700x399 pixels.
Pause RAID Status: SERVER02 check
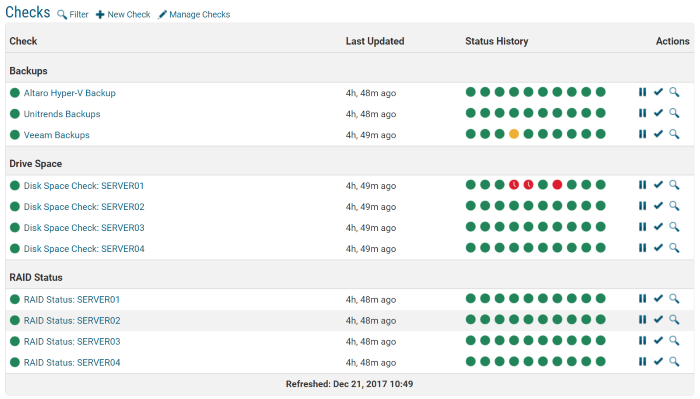click(x=642, y=320)
